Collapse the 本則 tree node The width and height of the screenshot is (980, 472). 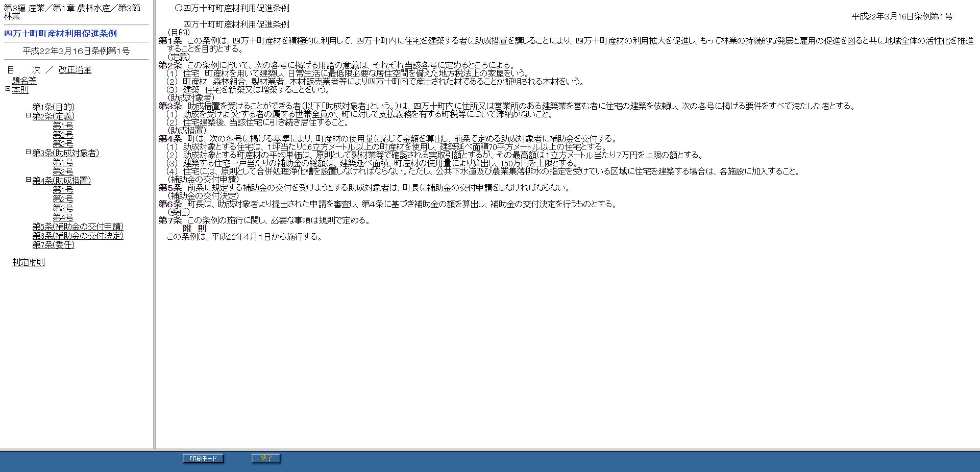pyautogui.click(x=8, y=89)
